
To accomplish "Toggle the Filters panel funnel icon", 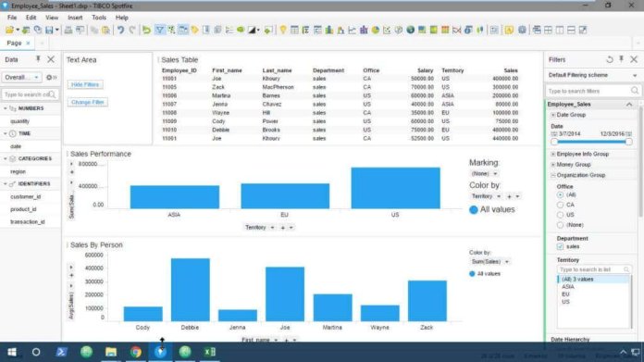I will [159, 30].
